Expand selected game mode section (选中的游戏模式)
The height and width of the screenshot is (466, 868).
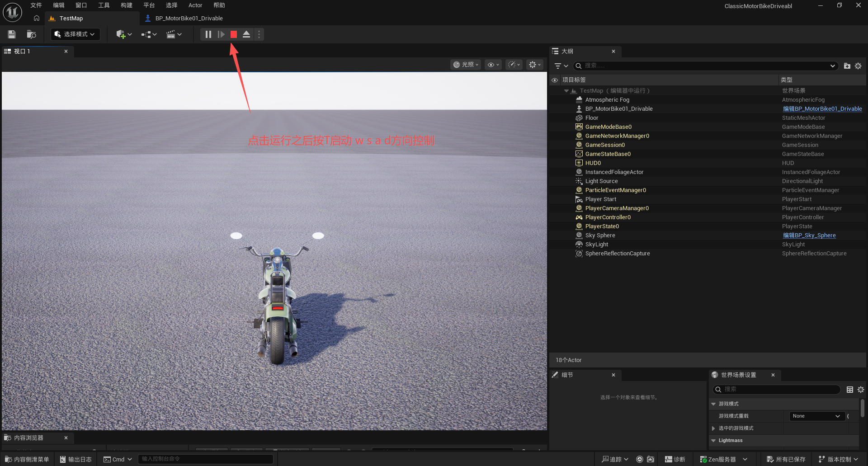[713, 428]
